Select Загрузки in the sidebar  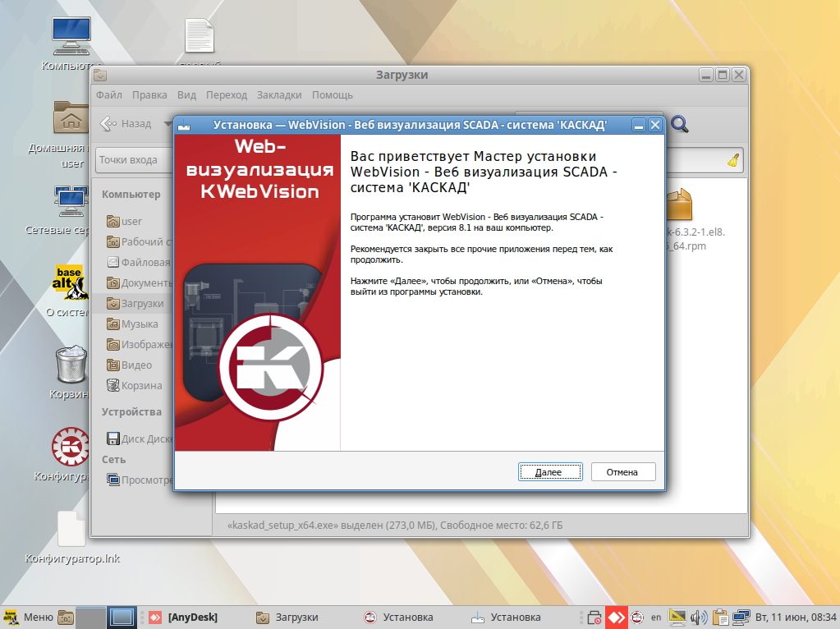[x=140, y=304]
